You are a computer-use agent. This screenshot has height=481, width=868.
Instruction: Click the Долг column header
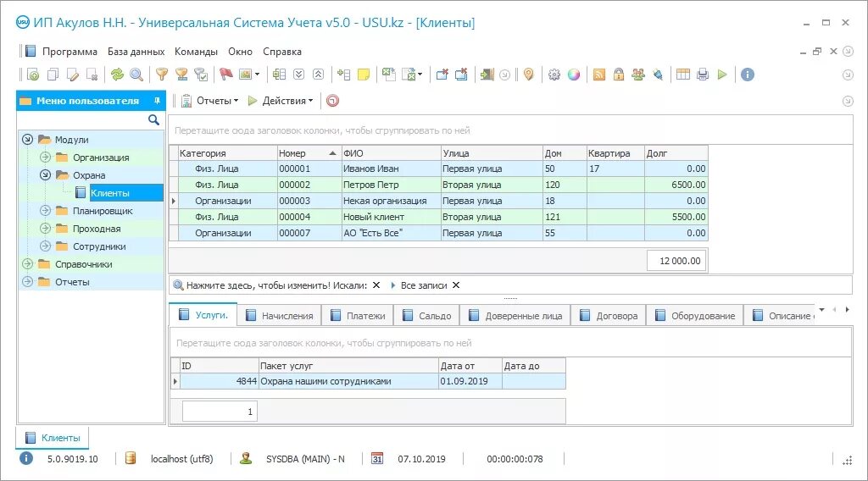pyautogui.click(x=676, y=153)
